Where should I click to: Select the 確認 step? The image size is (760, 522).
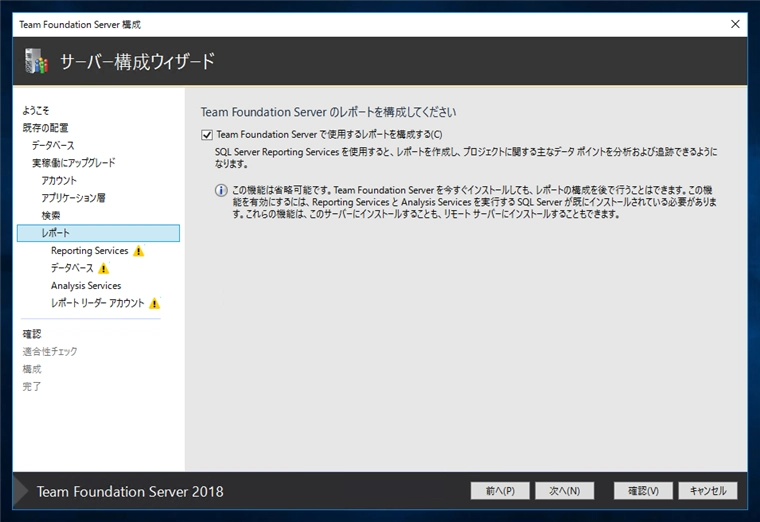pyautogui.click(x=32, y=334)
